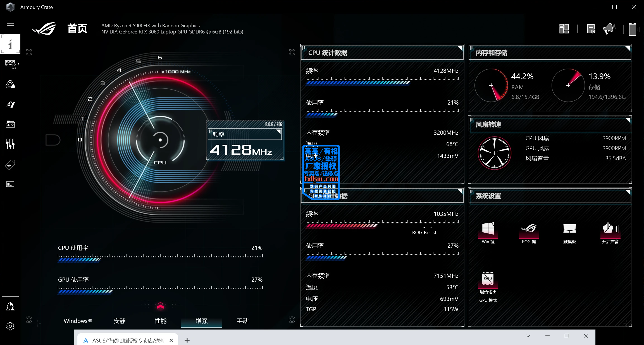This screenshot has height=345, width=644.
Task: Open the Featured deals tag icon
Action: (x=10, y=165)
